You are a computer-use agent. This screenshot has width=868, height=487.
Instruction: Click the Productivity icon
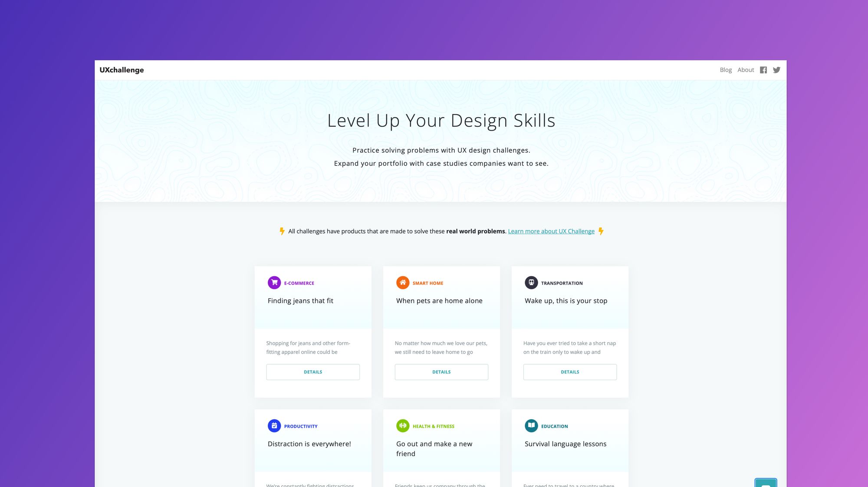(273, 425)
